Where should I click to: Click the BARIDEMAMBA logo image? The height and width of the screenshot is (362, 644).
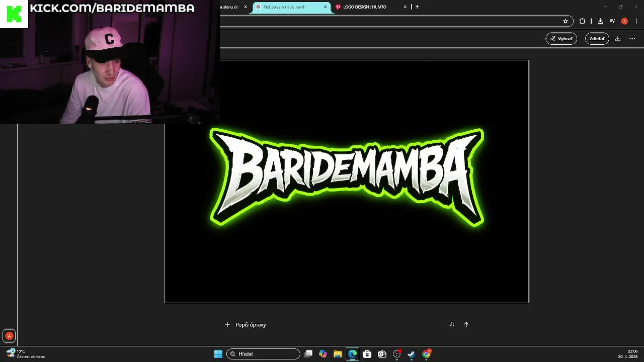point(347,182)
